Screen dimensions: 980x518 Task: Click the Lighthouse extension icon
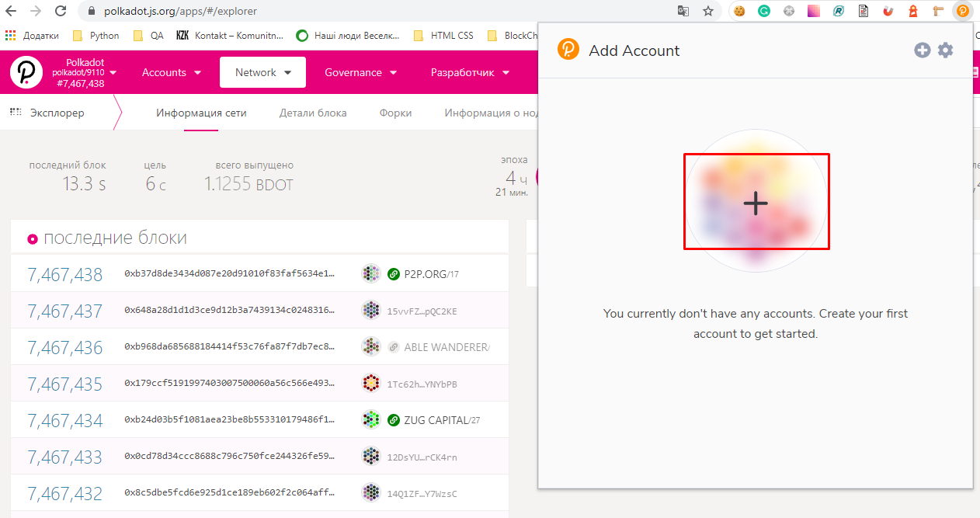click(913, 12)
